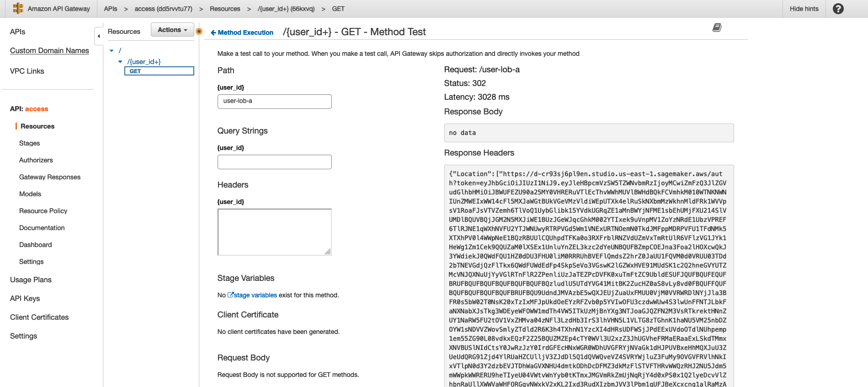The image size is (868, 387).
Task: Open Usage Plans
Action: (x=31, y=279)
